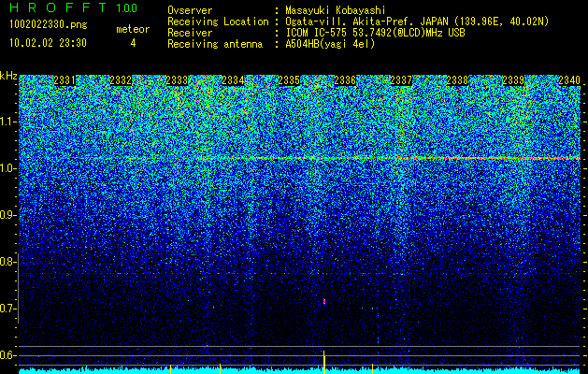The height and width of the screenshot is (374, 588).
Task: Click the 1.0 kHz axis tick label
Action: click(x=7, y=168)
